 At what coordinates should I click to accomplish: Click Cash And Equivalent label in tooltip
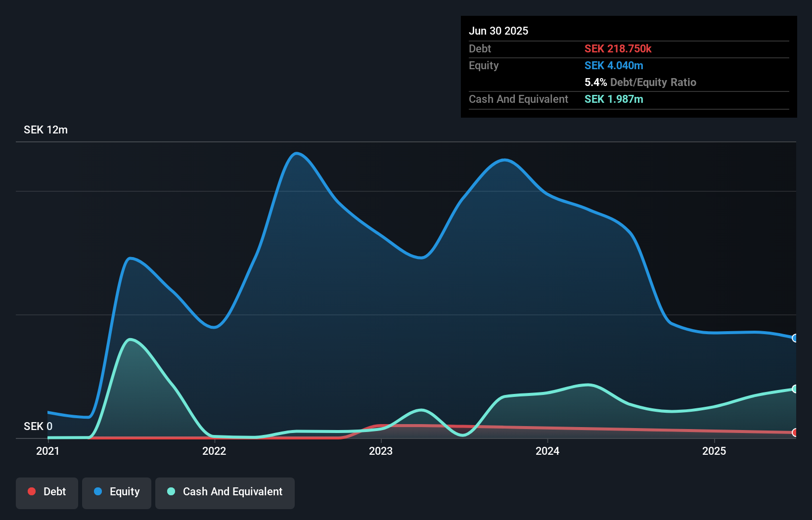pyautogui.click(x=518, y=99)
